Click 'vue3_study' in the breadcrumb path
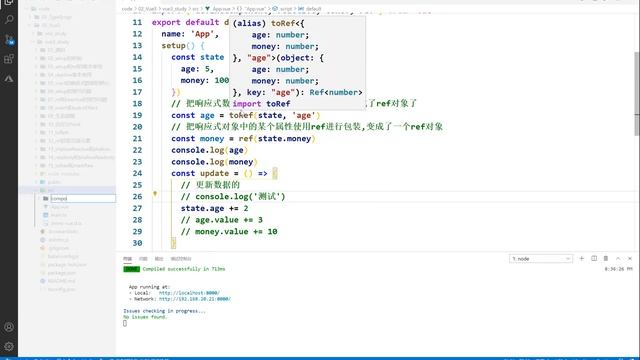640x360 pixels. coord(175,9)
